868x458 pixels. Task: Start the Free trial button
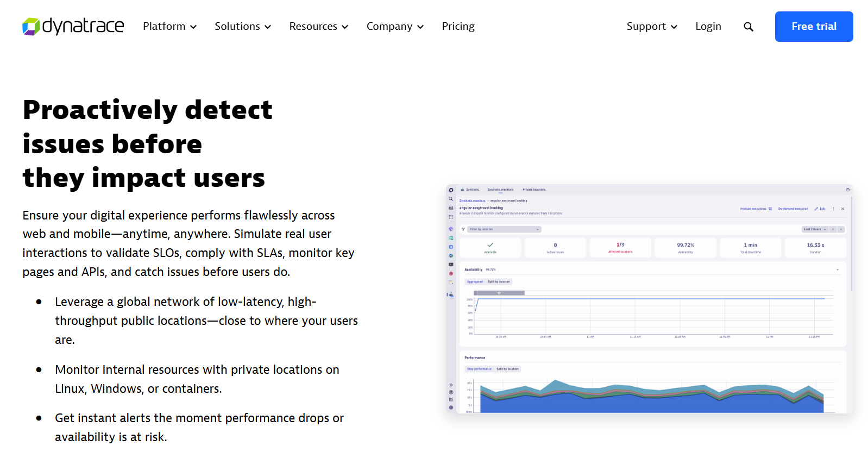point(814,27)
